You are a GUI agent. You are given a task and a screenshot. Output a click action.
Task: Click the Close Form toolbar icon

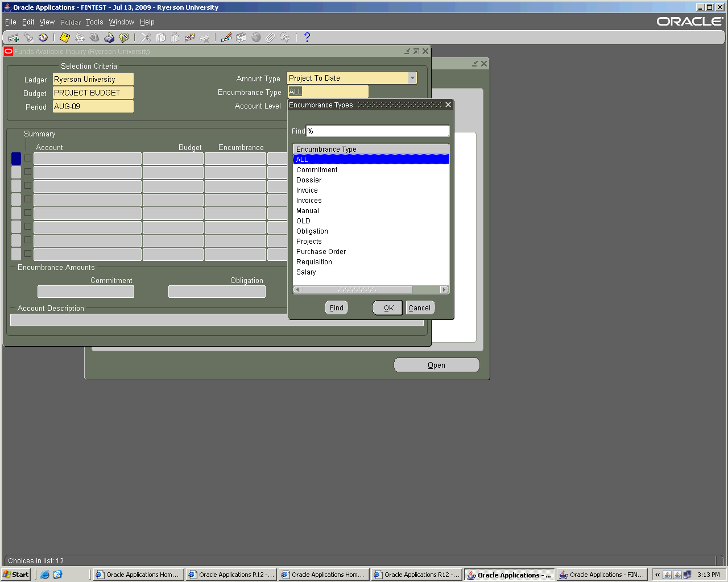[x=124, y=38]
